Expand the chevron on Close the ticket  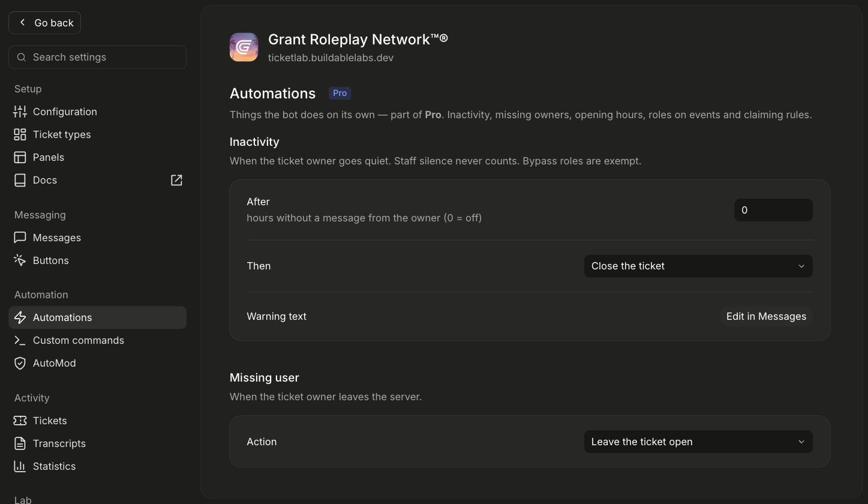(801, 266)
